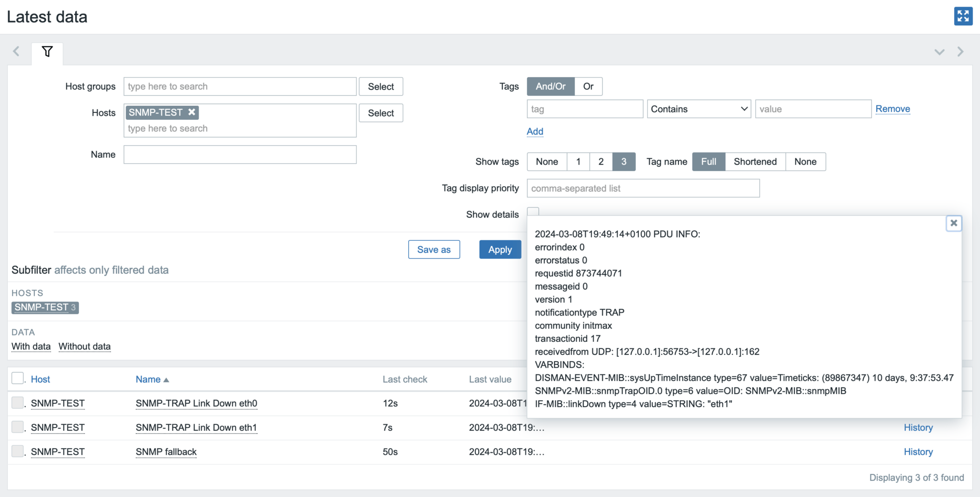Enter fullscreen via expand icon top right
Screen dimensions: 980x497
(963, 16)
